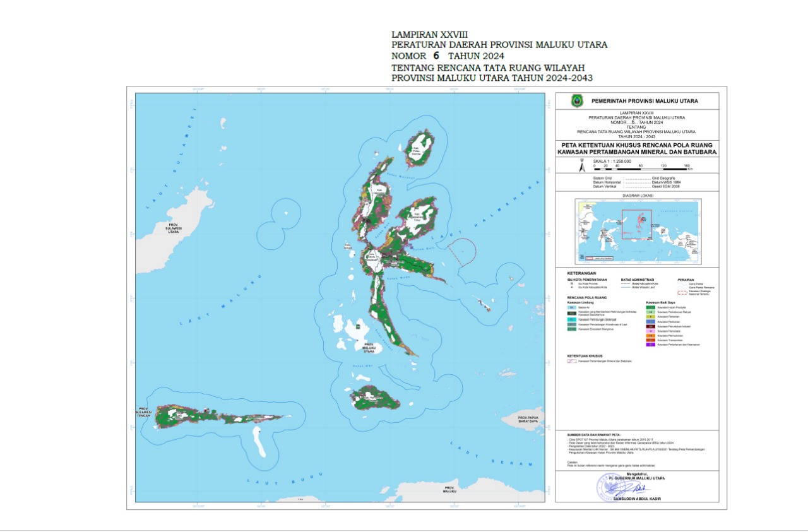Click the name 'SAMSUDDIN ABDUL KADIR'
Image resolution: width=808 pixels, height=532 pixels.
[x=637, y=499]
